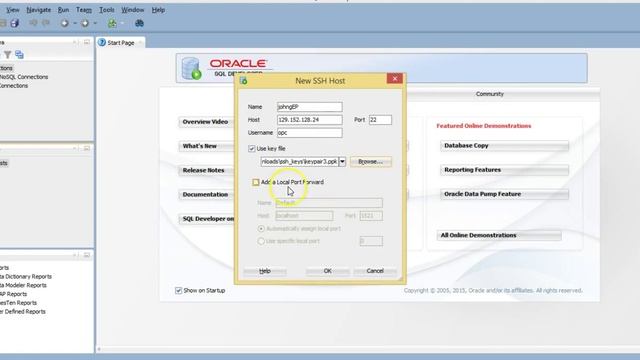The image size is (640, 360).
Task: Click the Save All toolbar icon
Action: (x=15, y=23)
